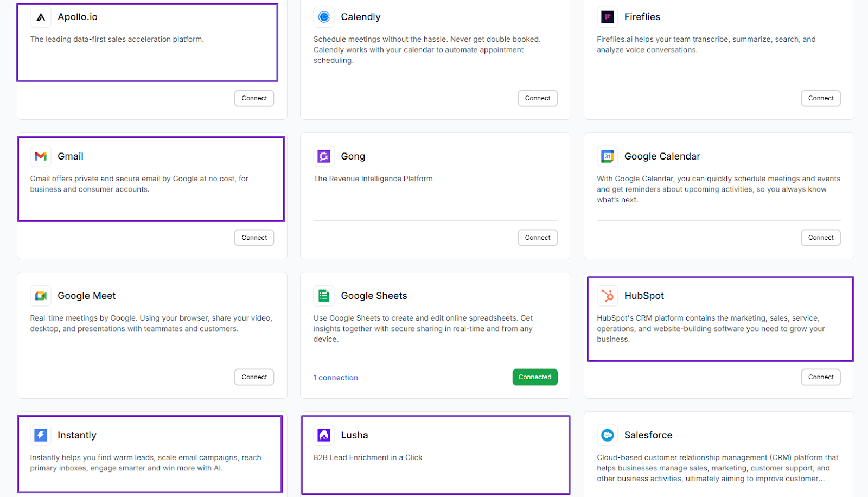Click the Fireflies title text
Viewport: 868px width, 497px height.
pos(642,17)
